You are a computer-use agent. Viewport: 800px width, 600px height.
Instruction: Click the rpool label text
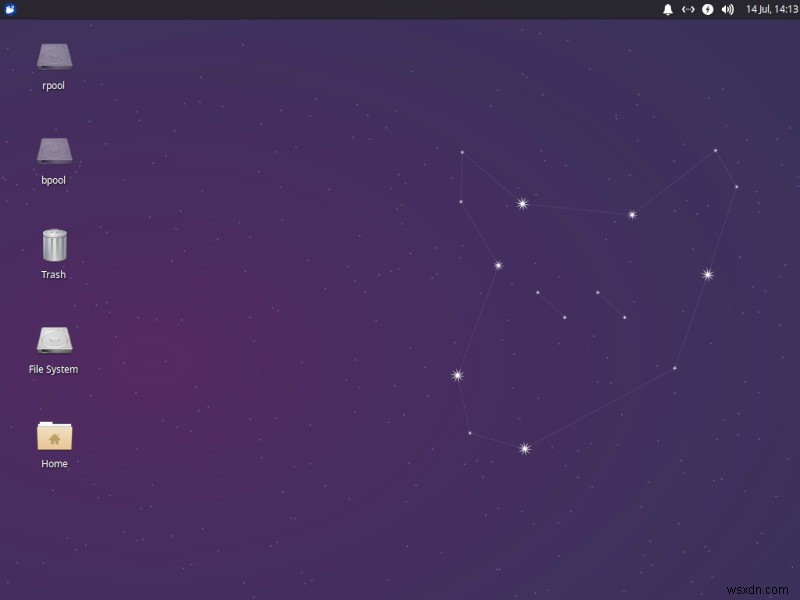click(x=53, y=85)
